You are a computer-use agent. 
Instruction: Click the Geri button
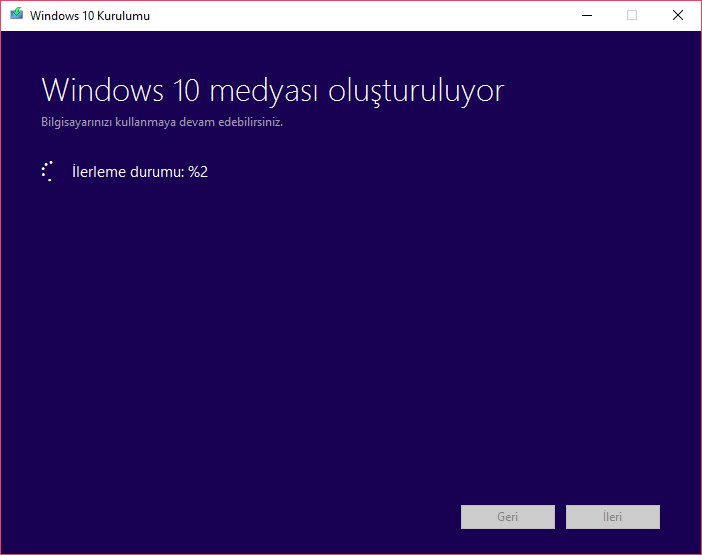pyautogui.click(x=508, y=517)
